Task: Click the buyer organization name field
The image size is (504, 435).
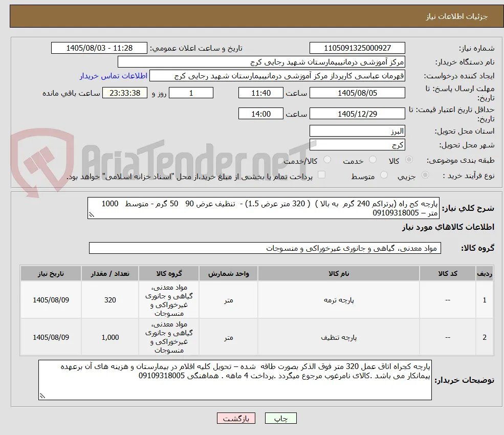Action: click(x=261, y=62)
